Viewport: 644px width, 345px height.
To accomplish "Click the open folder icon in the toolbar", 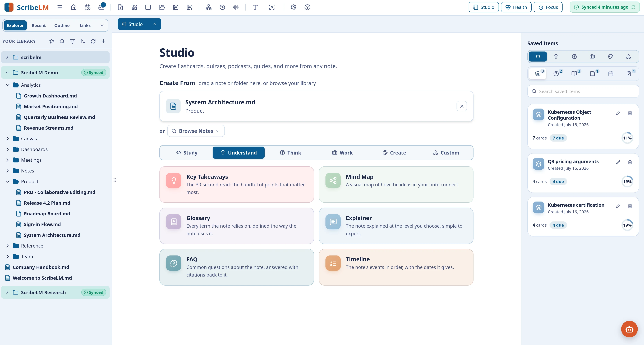I will point(162,7).
